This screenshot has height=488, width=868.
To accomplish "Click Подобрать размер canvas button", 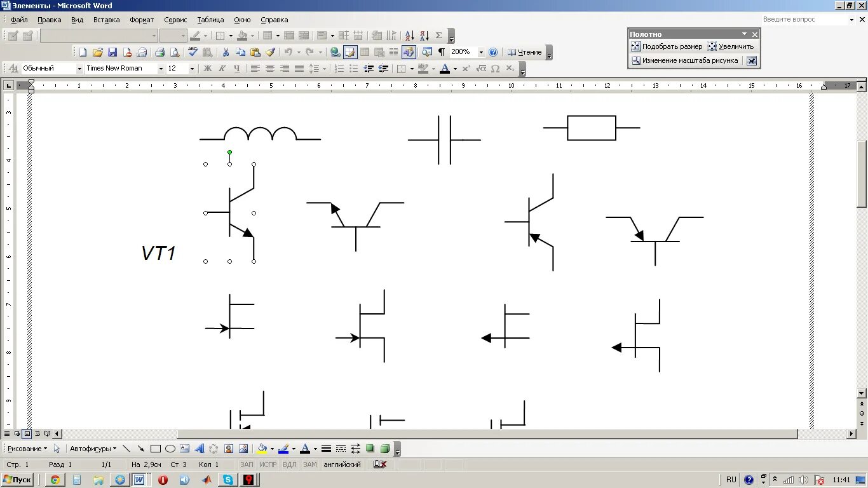I will point(667,46).
